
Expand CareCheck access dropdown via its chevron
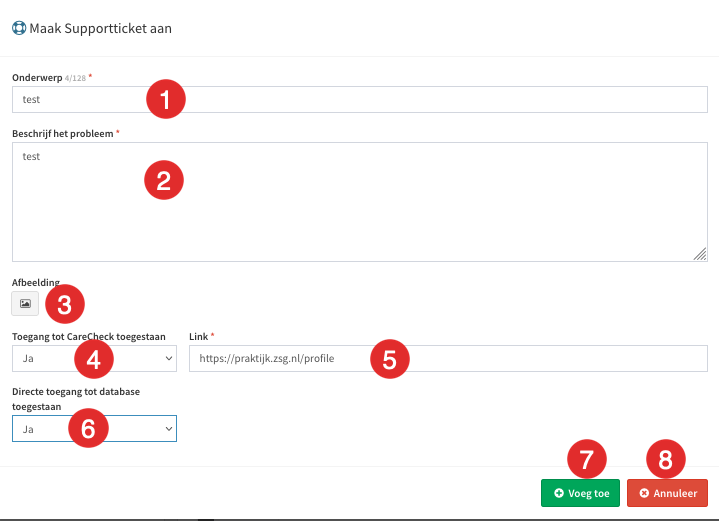click(x=169, y=359)
